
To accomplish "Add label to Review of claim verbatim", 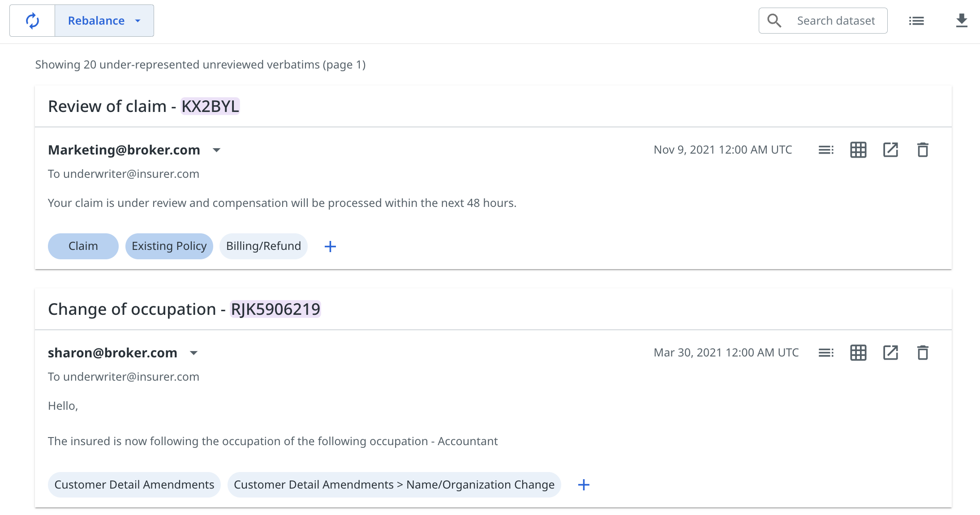I will (330, 246).
